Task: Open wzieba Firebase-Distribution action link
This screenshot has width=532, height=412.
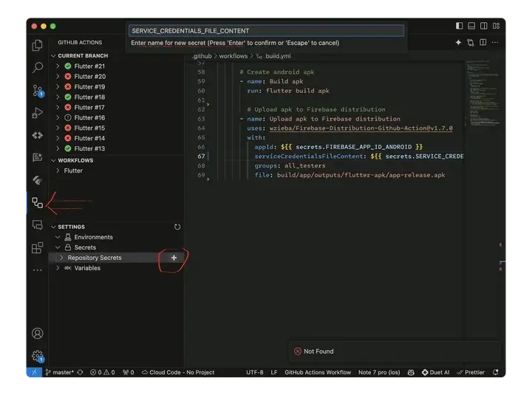Action: (x=361, y=128)
